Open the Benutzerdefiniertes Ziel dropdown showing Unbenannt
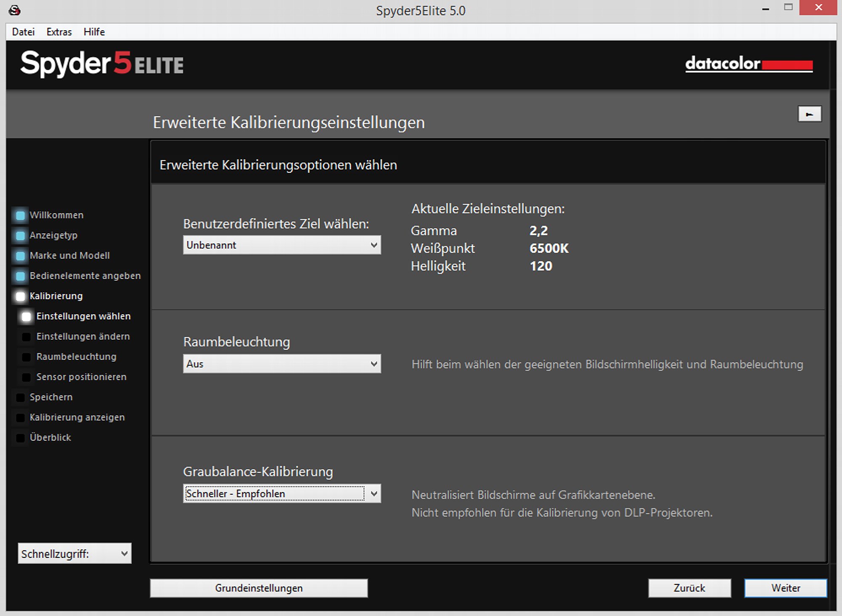 [282, 245]
